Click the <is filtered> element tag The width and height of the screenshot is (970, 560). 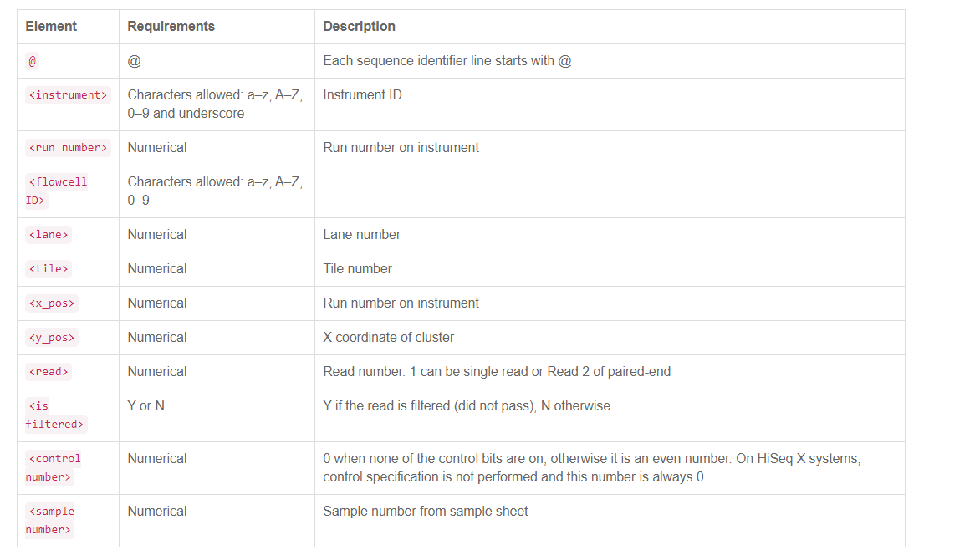click(x=54, y=415)
